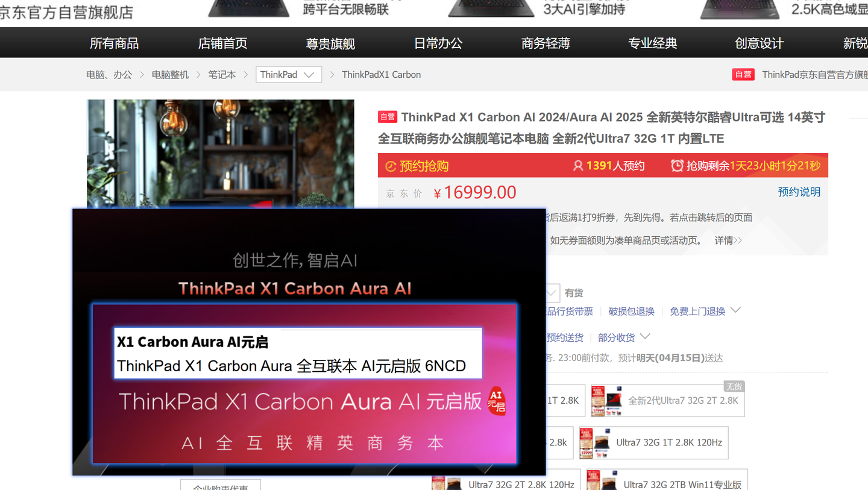Open the 专业经典 nav item
Screen dimensions: 868x490
point(653,43)
